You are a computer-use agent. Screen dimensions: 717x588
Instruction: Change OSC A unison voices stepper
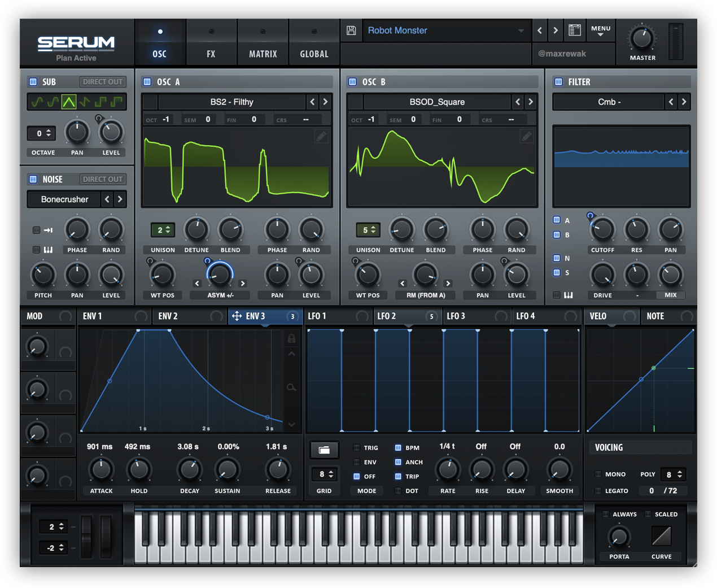pos(163,230)
